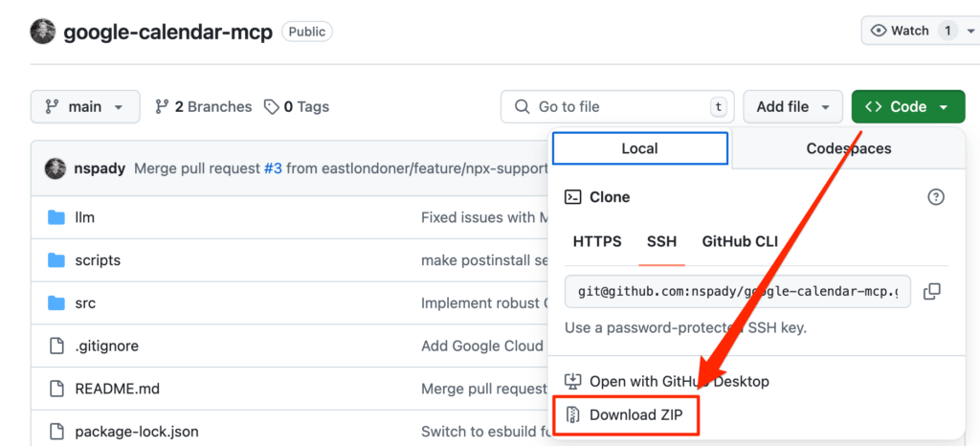Click the README.md file icon
Image resolution: width=980 pixels, height=446 pixels.
click(56, 389)
